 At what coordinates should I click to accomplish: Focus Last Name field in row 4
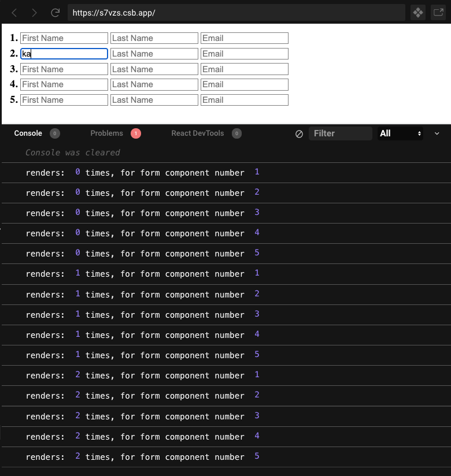154,84
